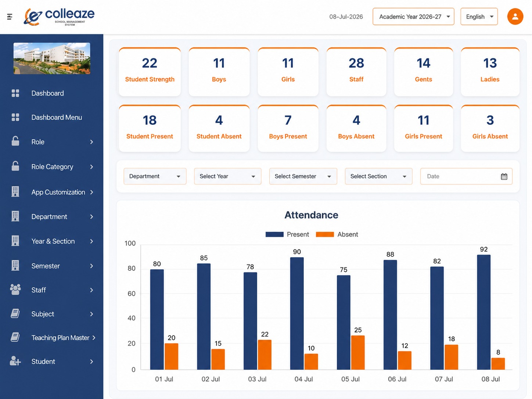Click the Boys count card
Image resolution: width=532 pixels, height=399 pixels.
[219, 72]
